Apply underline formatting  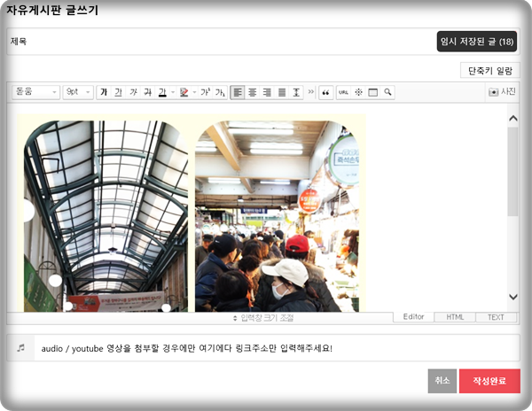pyautogui.click(x=118, y=92)
